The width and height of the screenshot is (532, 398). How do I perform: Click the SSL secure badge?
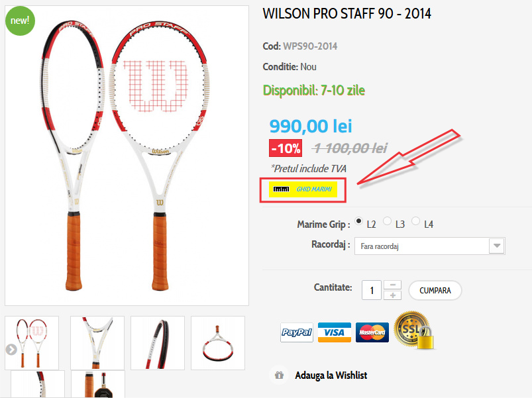(413, 330)
